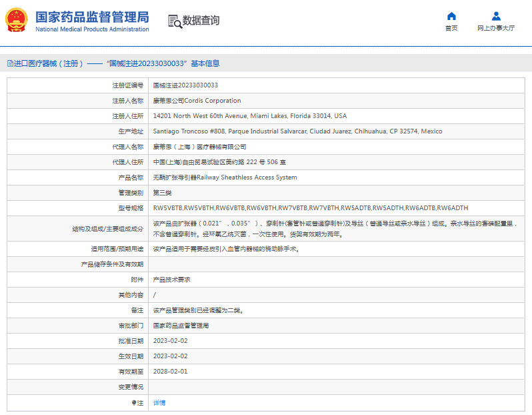Click the 型号规格 row label

pos(131,208)
